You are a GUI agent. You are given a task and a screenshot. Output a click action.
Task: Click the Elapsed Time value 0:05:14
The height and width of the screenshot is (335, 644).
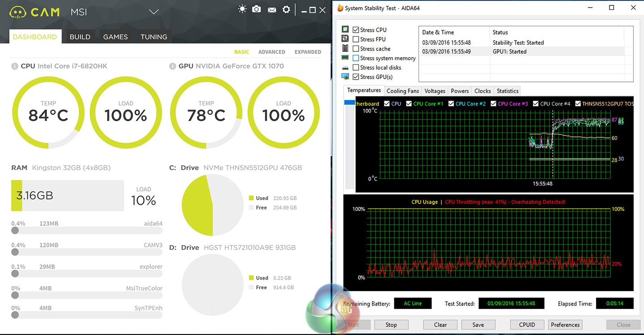[615, 303]
